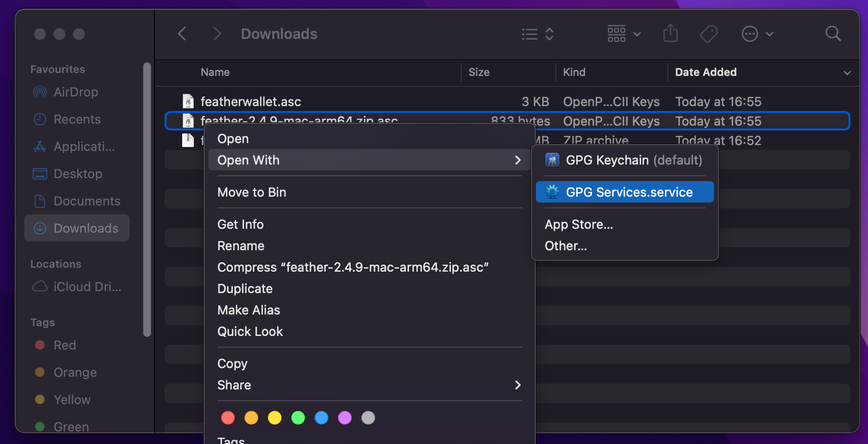868x444 pixels.
Task: Expand the Share submenu
Action: click(x=369, y=385)
